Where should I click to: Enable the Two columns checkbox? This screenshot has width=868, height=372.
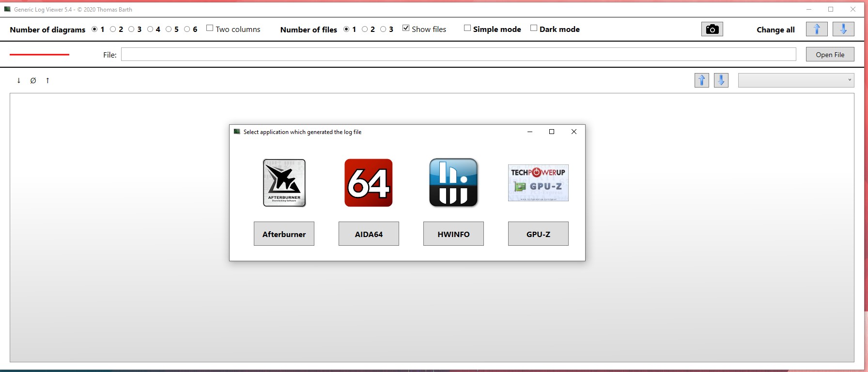tap(210, 28)
